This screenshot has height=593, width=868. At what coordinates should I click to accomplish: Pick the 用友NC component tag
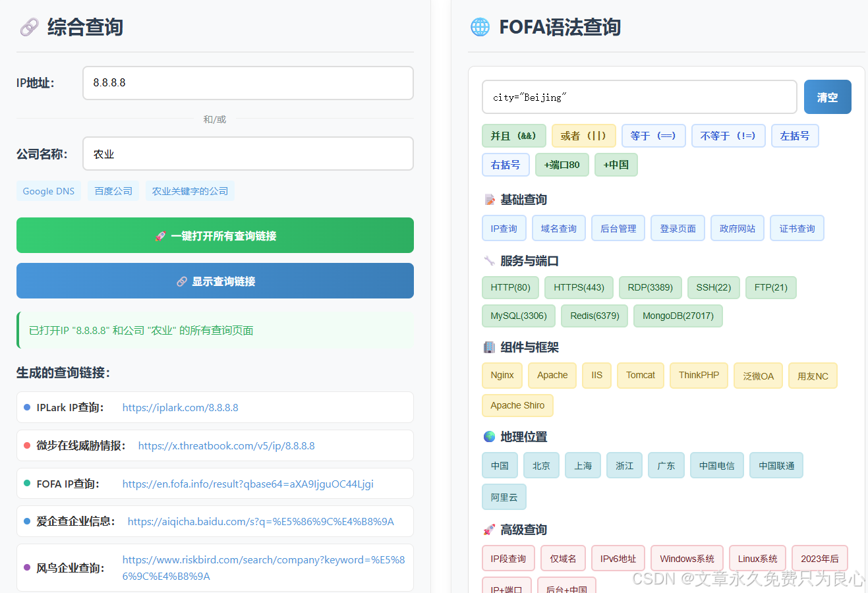click(x=813, y=376)
